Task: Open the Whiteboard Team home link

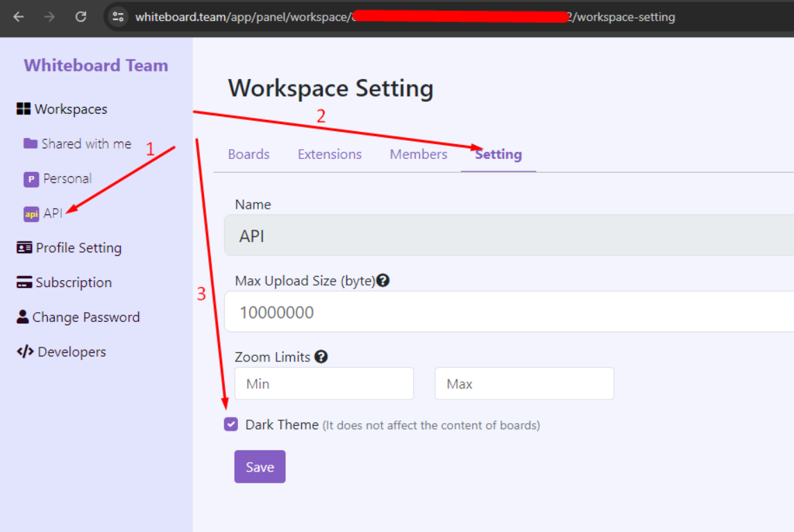Action: point(96,66)
